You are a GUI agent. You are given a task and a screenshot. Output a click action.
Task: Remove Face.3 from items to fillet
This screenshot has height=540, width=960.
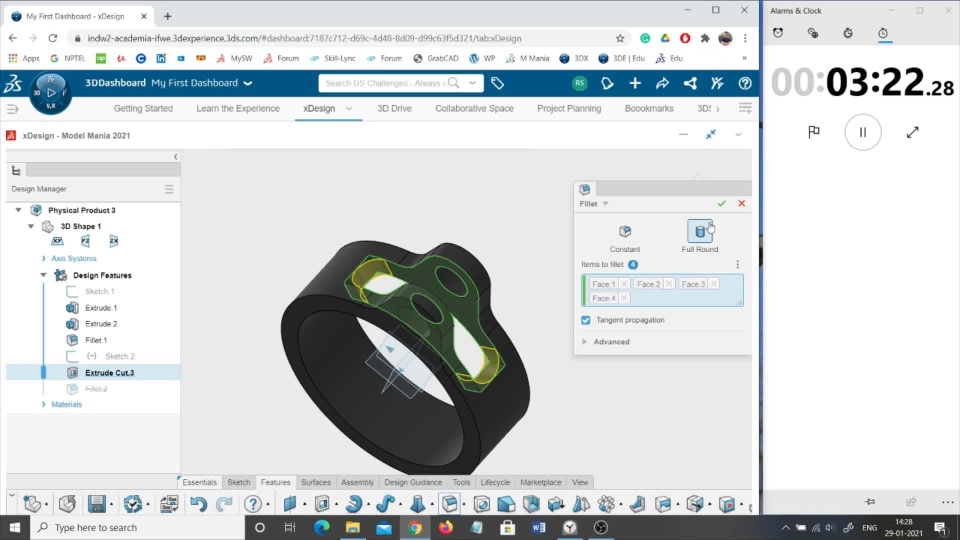tap(714, 284)
